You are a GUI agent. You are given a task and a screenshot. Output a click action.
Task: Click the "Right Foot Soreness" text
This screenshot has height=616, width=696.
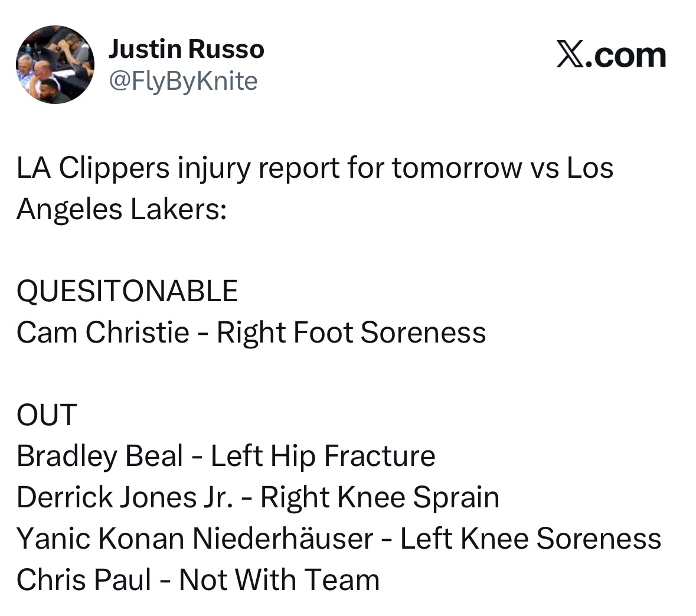click(351, 333)
